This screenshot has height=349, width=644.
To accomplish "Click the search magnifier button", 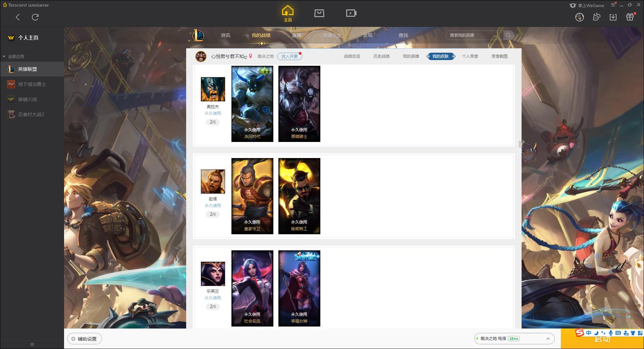I will pyautogui.click(x=508, y=35).
